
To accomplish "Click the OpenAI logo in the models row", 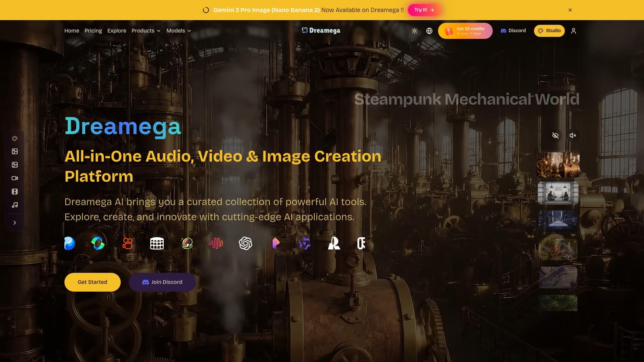I will tap(245, 243).
